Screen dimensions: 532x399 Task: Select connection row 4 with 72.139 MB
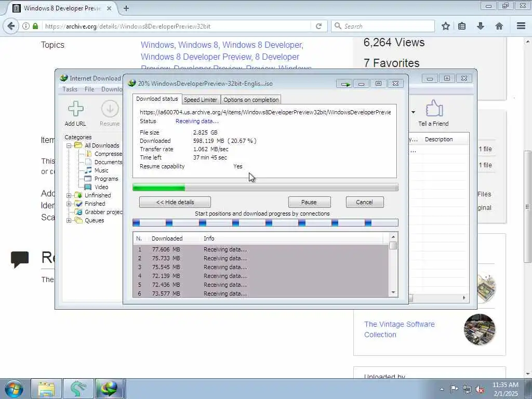(x=261, y=276)
